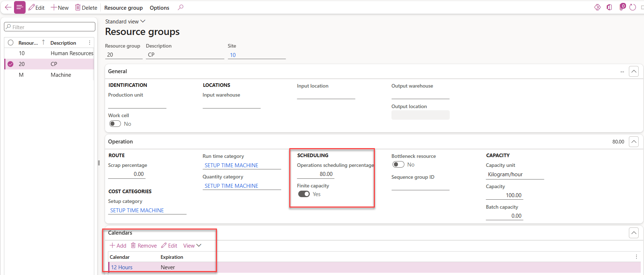
Task: Click the Batch capacity field
Action: 504,216
